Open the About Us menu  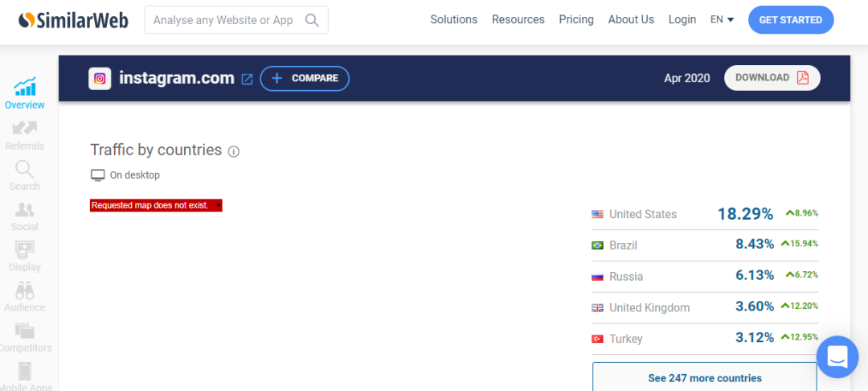[631, 19]
